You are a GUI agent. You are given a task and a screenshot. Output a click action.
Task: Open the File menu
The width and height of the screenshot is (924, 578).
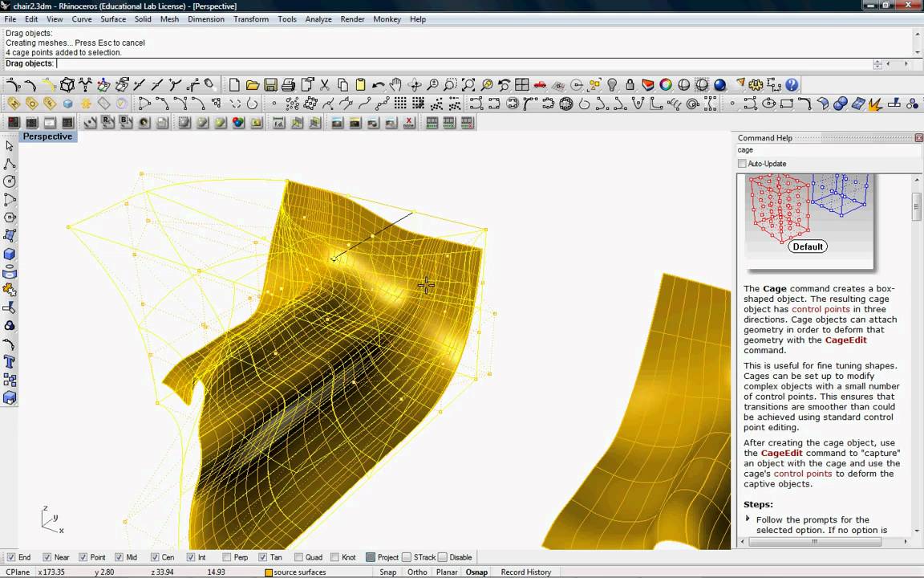tap(10, 19)
